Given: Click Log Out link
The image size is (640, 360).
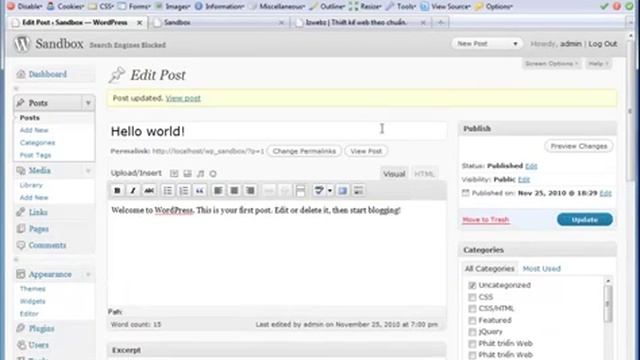Looking at the screenshot, I should tap(602, 44).
